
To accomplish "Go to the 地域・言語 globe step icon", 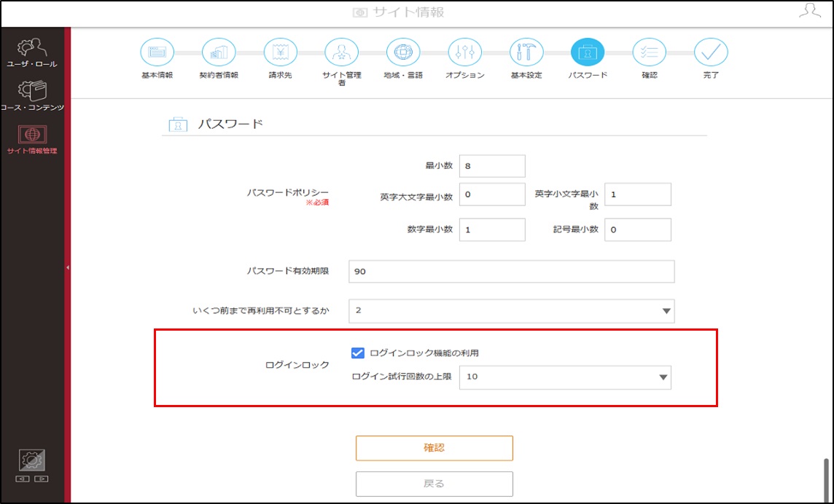I will (x=403, y=52).
